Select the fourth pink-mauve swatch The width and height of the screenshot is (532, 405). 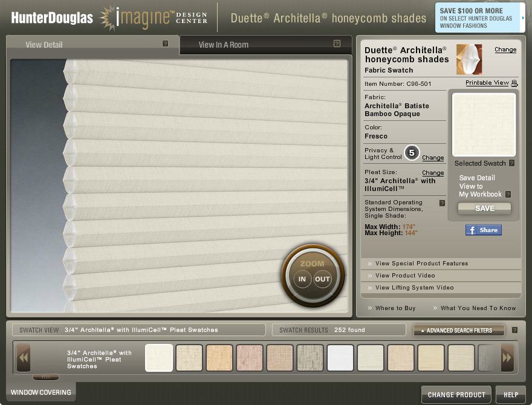click(250, 358)
